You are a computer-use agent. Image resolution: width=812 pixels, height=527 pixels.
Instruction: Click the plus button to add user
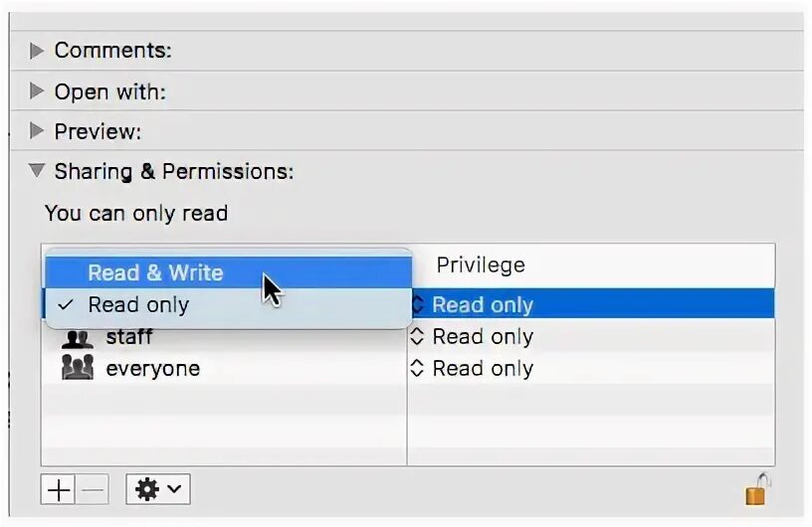59,489
